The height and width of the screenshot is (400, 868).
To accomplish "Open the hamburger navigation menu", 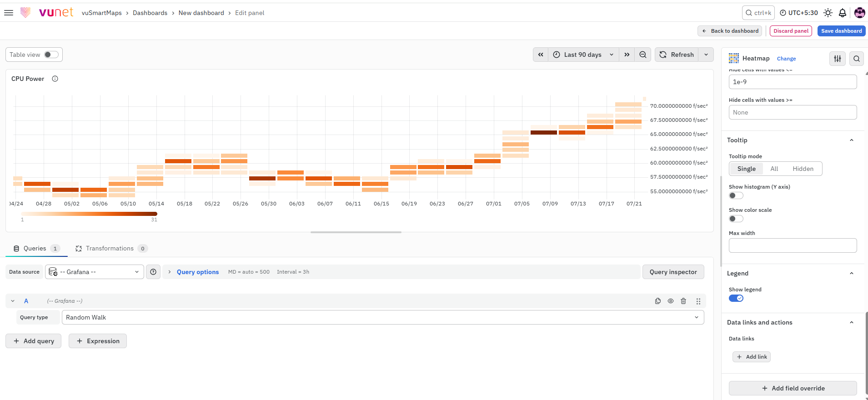I will click(9, 13).
